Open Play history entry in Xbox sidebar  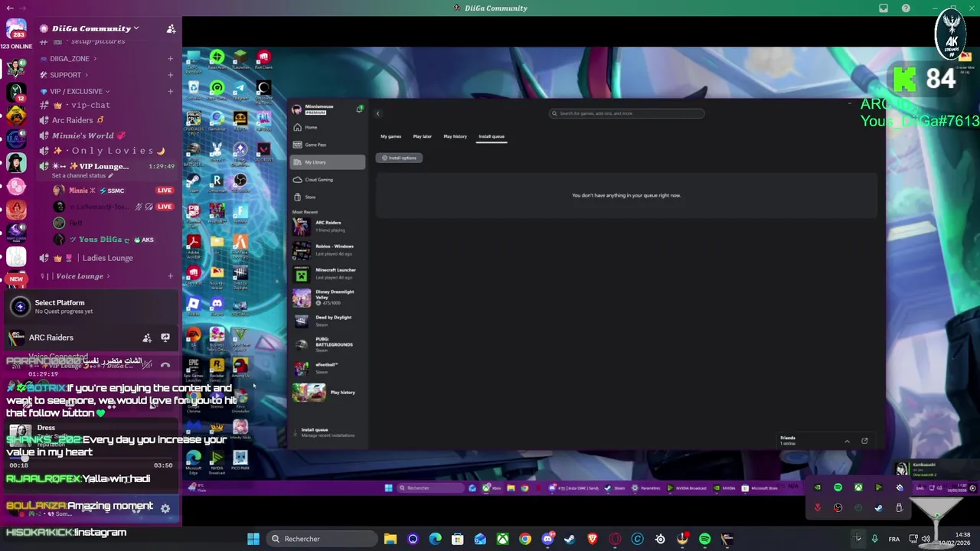click(x=328, y=393)
